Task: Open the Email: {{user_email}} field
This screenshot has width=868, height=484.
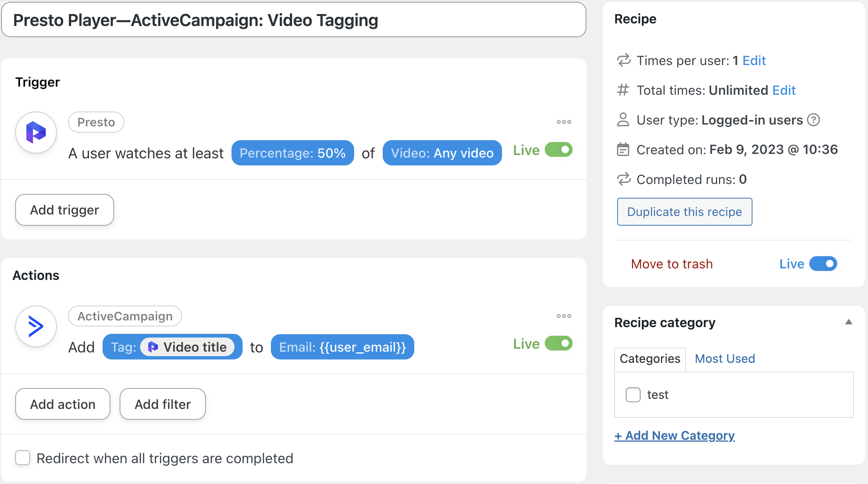Action: (342, 347)
